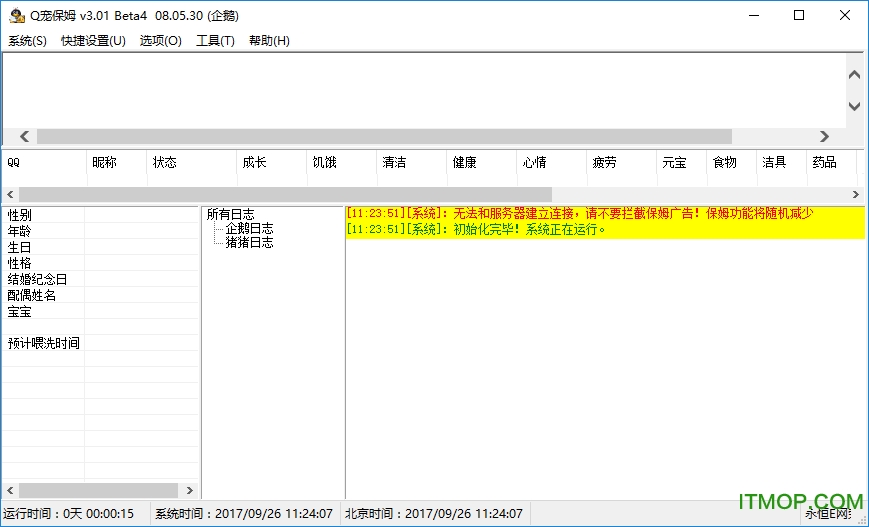Click the top pane scroll left arrow
Viewport: 869px width, 527px height.
click(24, 136)
